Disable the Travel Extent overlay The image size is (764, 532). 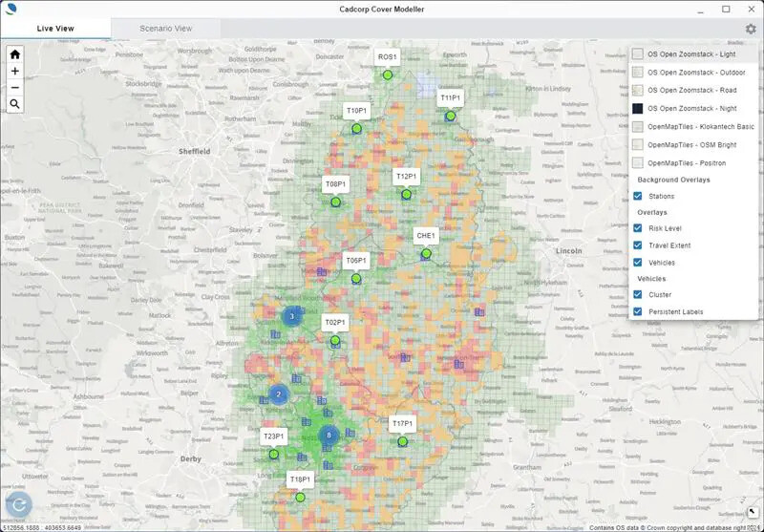tap(638, 245)
